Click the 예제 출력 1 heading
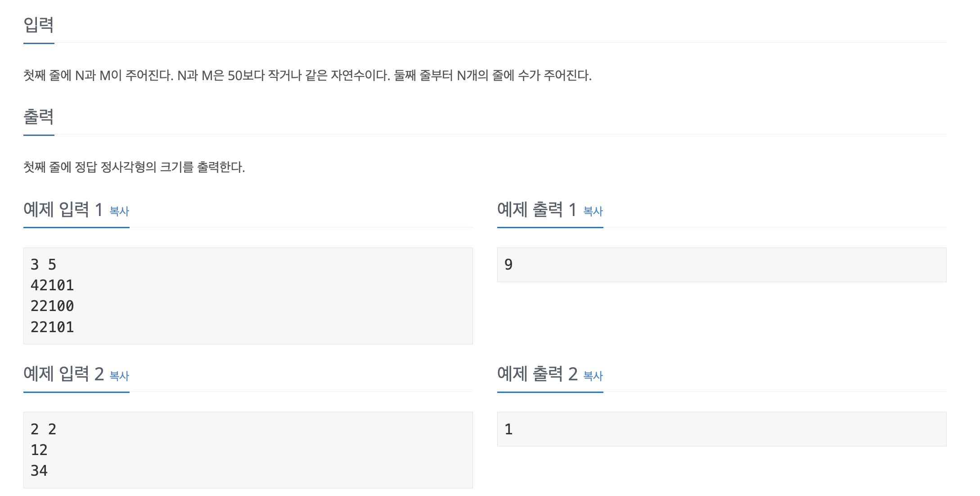This screenshot has height=496, width=980. 537,210
